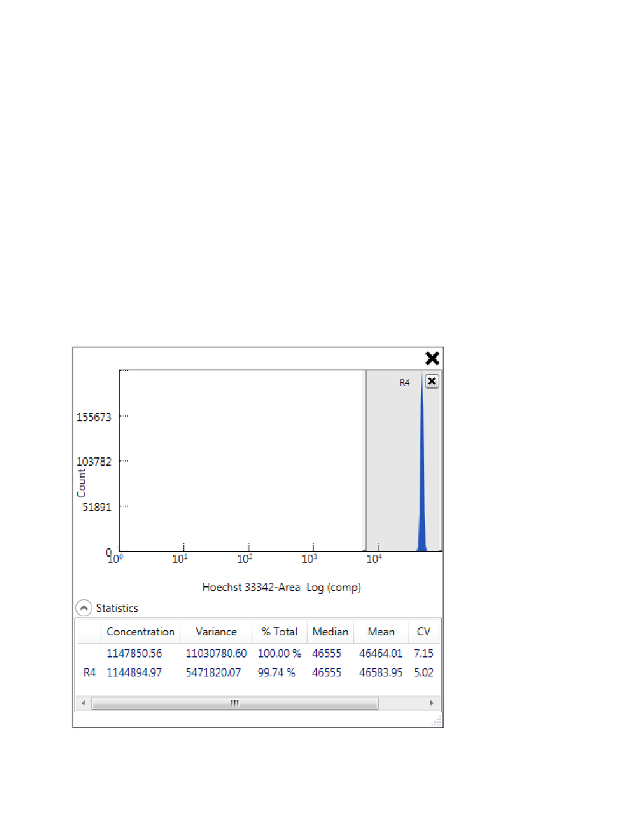This screenshot has width=621, height=840.
Task: Click CV value 5.02
Action: (x=423, y=673)
